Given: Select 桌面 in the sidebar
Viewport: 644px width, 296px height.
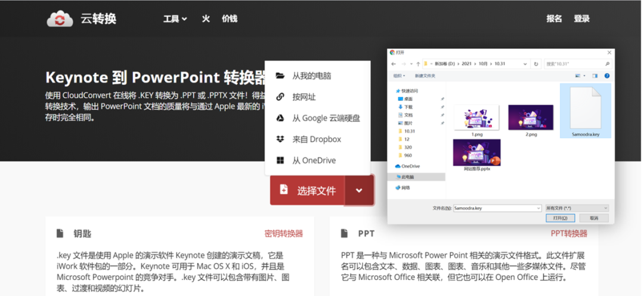Looking at the screenshot, I should click(x=405, y=99).
